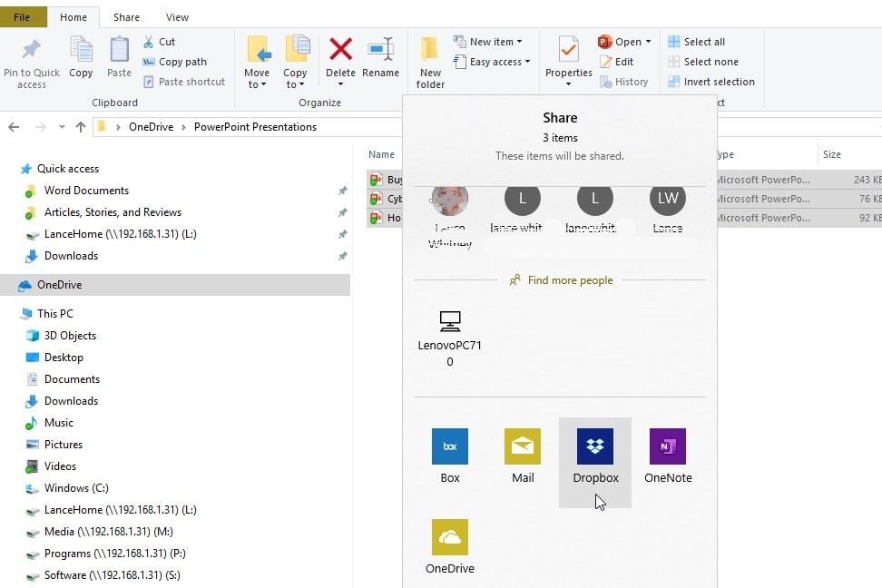Click the Copy ribbon button
The width and height of the screenshot is (882, 588).
[x=81, y=57]
